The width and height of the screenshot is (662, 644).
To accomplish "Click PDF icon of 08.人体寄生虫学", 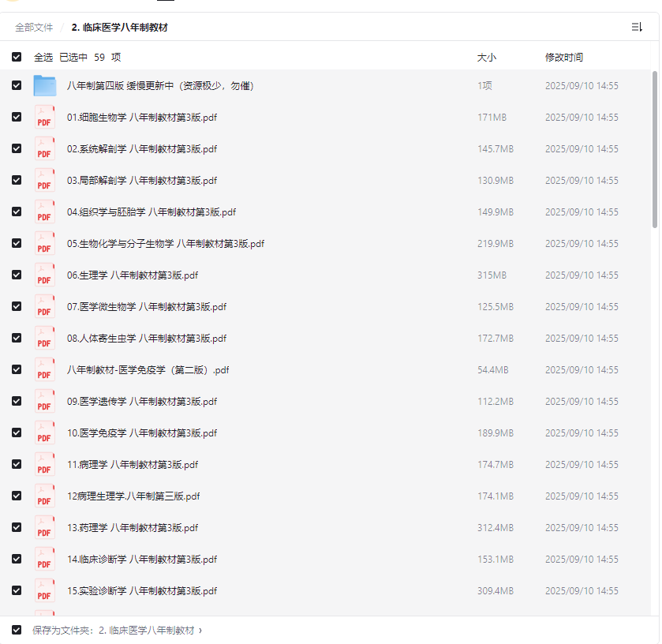I will tap(45, 339).
